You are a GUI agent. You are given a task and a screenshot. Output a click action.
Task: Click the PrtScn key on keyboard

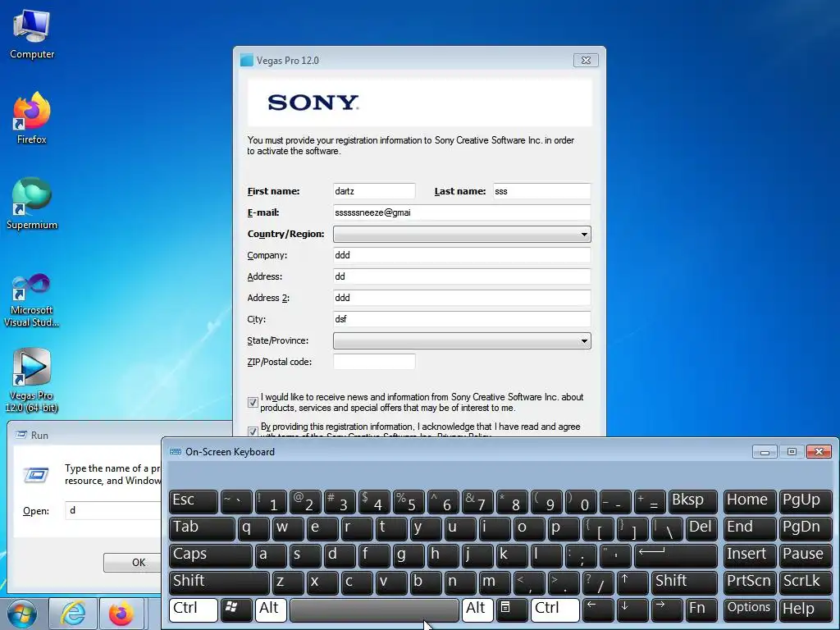coord(749,582)
